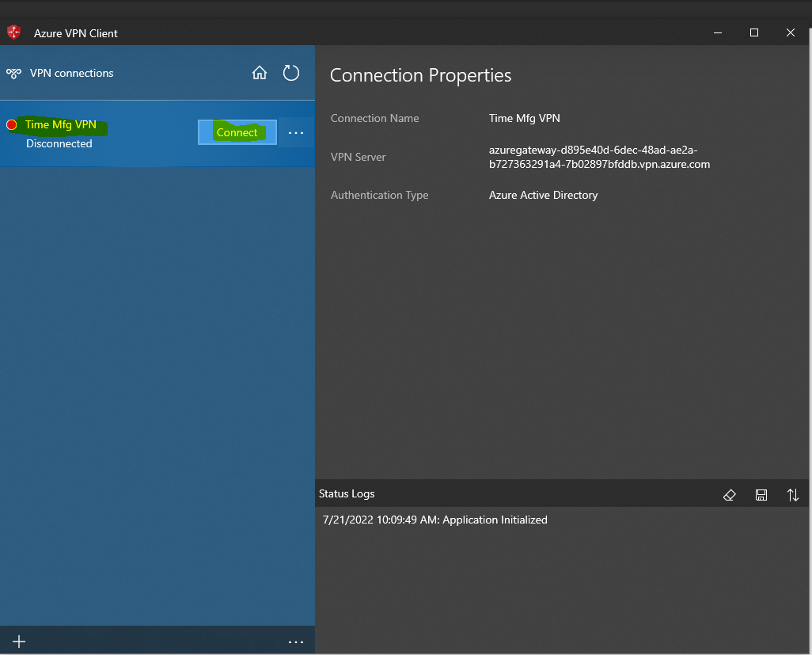Click the 'Authentication Type' label
Viewport: 812px width, 655px height.
[x=380, y=195]
